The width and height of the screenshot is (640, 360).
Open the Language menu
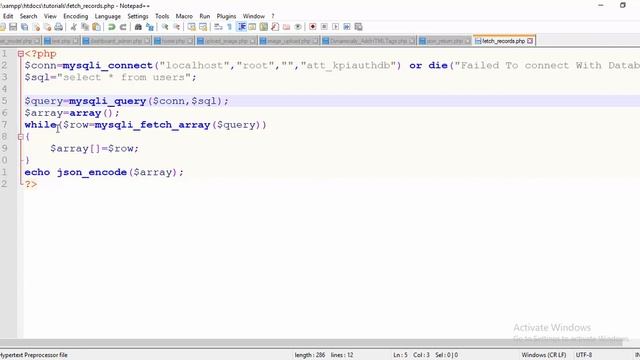108,16
